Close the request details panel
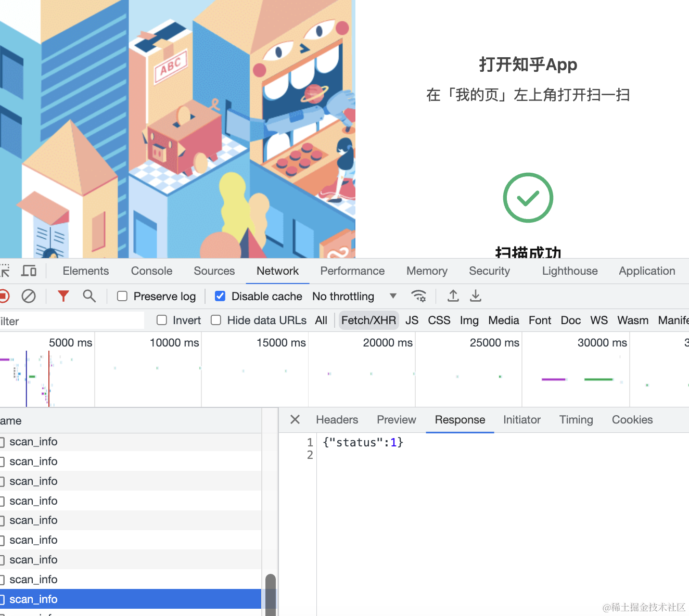The height and width of the screenshot is (616, 689). pos(295,420)
